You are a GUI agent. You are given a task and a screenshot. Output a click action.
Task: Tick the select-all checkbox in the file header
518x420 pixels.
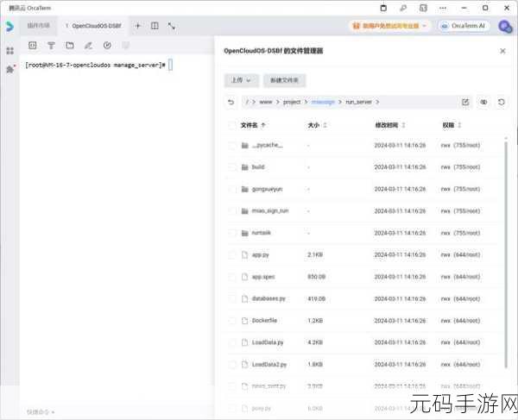click(x=232, y=125)
